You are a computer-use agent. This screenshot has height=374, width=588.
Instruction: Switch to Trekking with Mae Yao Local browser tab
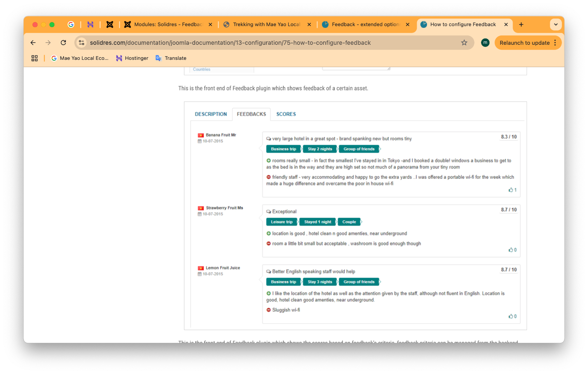[266, 25]
